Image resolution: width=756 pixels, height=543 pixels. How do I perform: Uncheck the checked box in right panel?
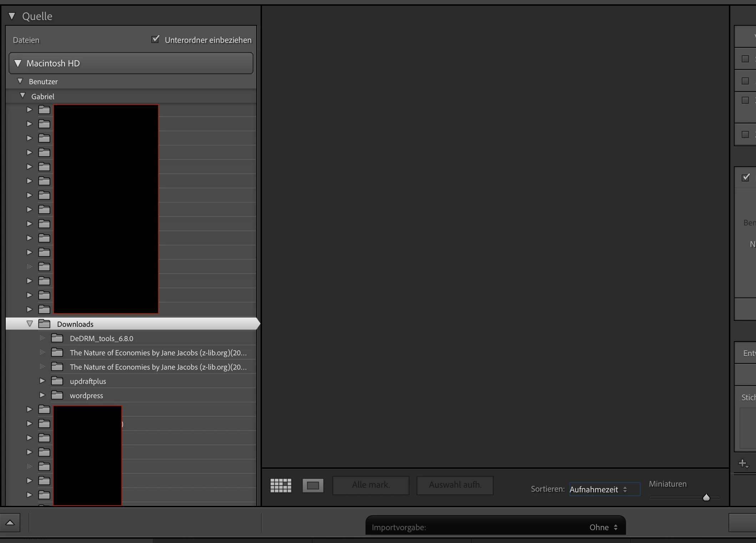(x=746, y=177)
